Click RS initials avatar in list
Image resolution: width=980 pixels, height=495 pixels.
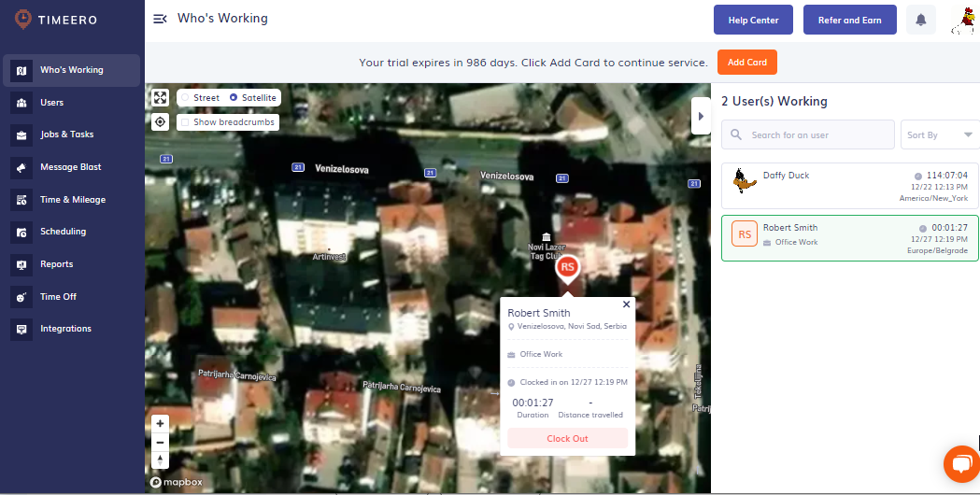pos(745,234)
